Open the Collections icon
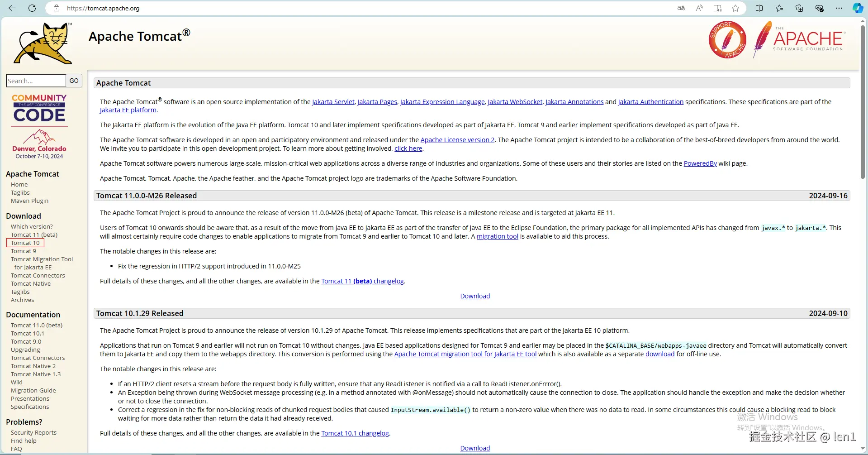 coord(799,8)
